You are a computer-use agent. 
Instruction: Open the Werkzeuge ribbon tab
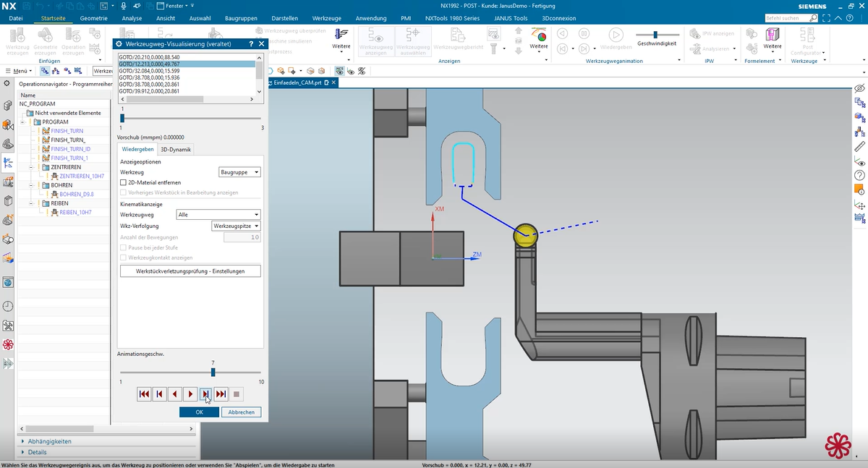[x=327, y=18]
